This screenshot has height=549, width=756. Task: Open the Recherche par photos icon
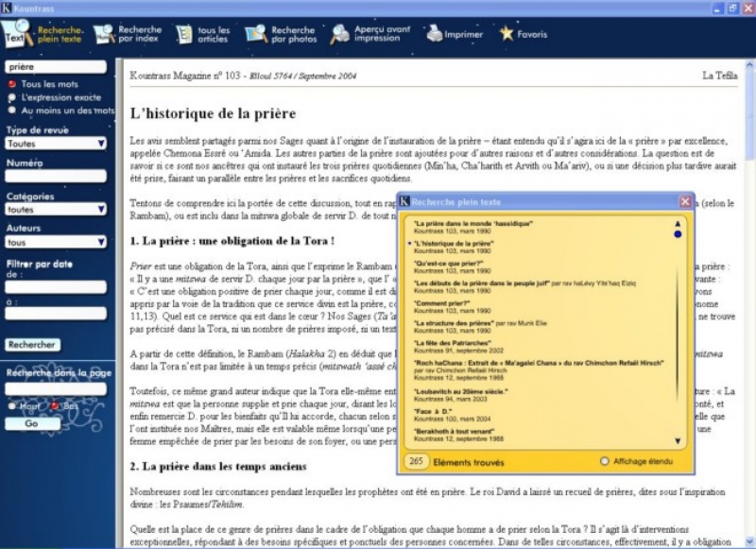click(x=256, y=34)
